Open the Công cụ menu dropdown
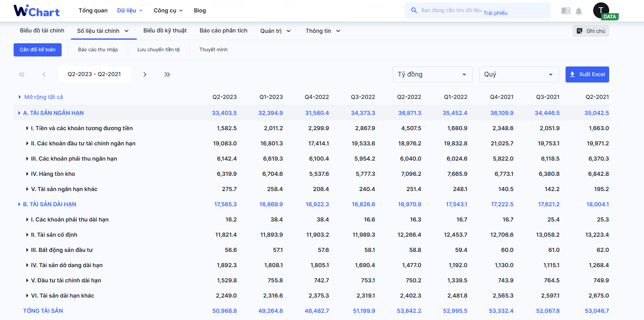The width and height of the screenshot is (644, 320). (168, 10)
